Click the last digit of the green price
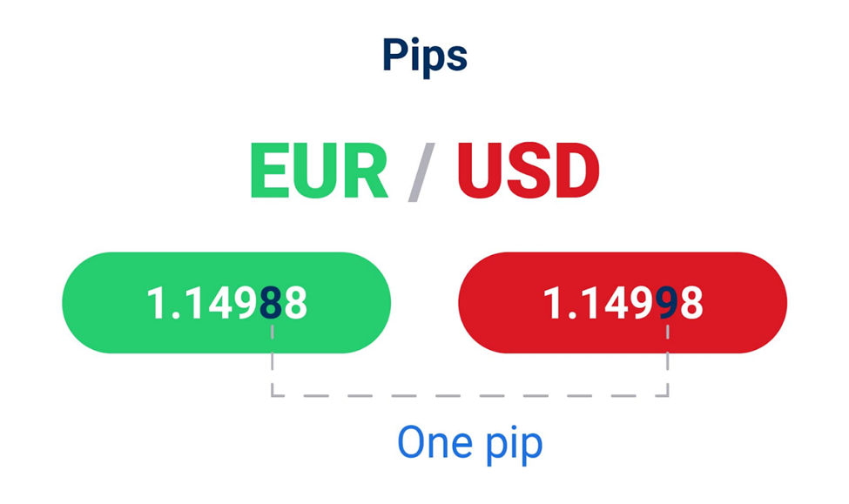Screen dimensions: 849x504 click(296, 304)
